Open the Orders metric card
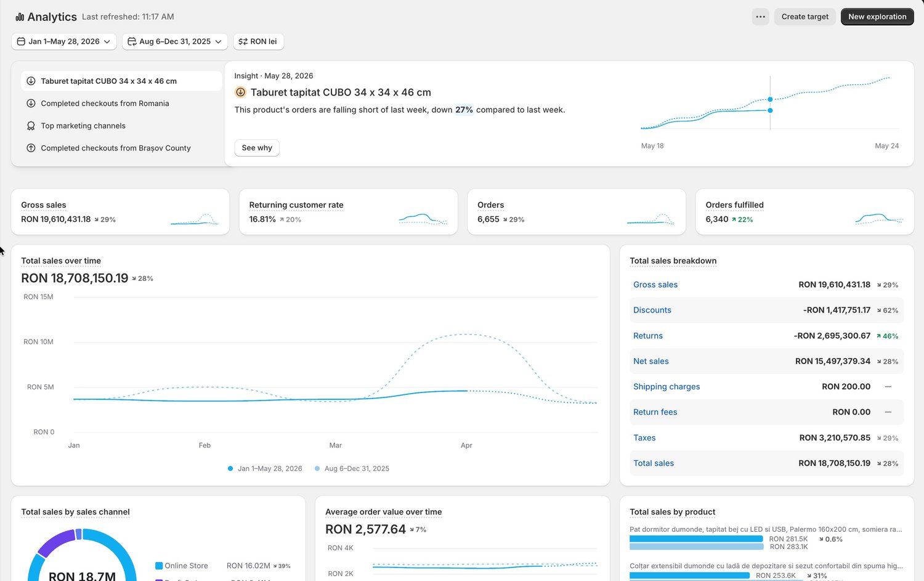This screenshot has width=924, height=581. tap(577, 212)
